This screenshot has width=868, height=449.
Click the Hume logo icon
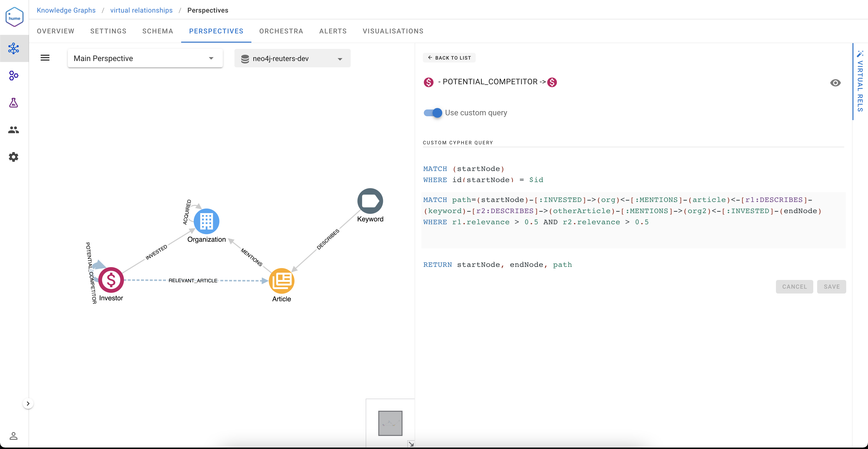pos(15,17)
